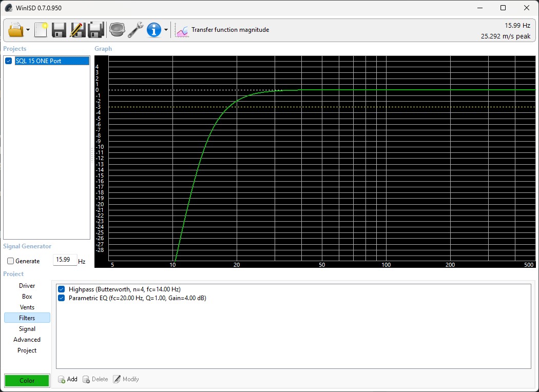Open project folder icon
539x392 pixels.
coord(16,30)
